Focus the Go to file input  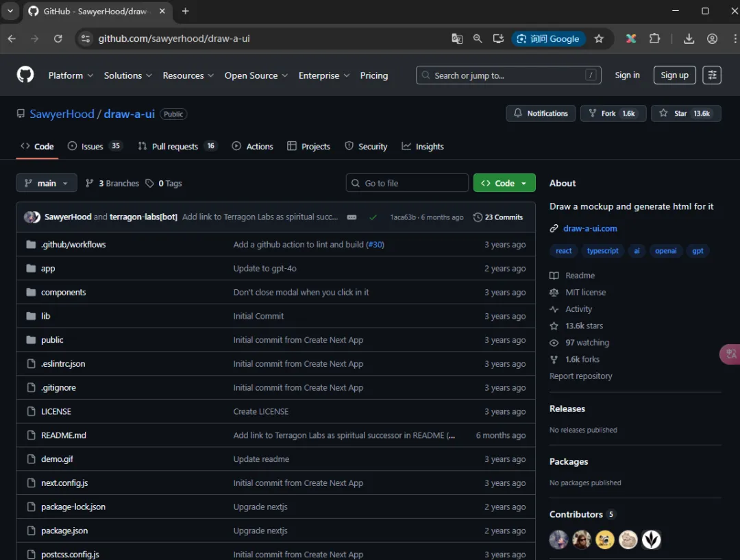click(x=407, y=183)
